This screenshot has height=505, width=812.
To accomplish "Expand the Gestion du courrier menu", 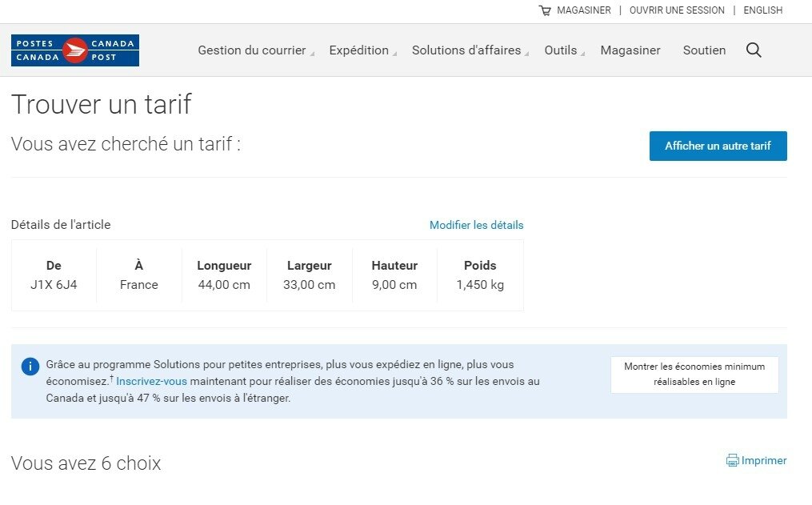I will pyautogui.click(x=256, y=50).
